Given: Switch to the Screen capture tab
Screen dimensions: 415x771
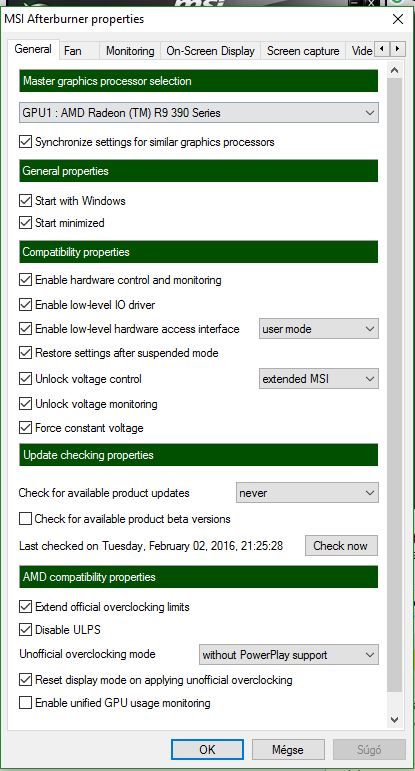Looking at the screenshot, I should pos(303,51).
